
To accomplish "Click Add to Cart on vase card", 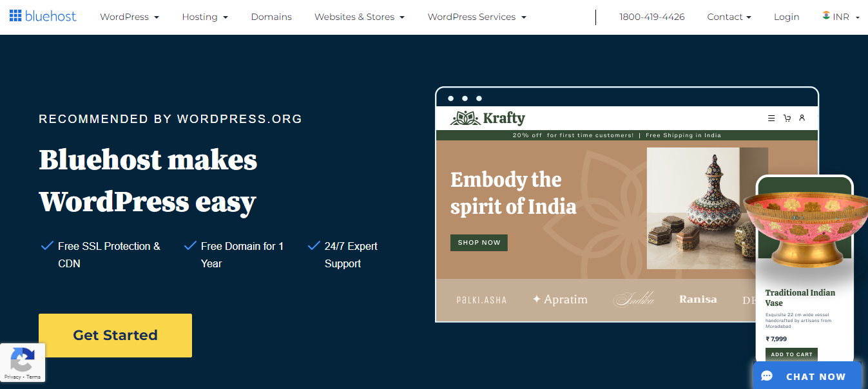I will click(791, 354).
